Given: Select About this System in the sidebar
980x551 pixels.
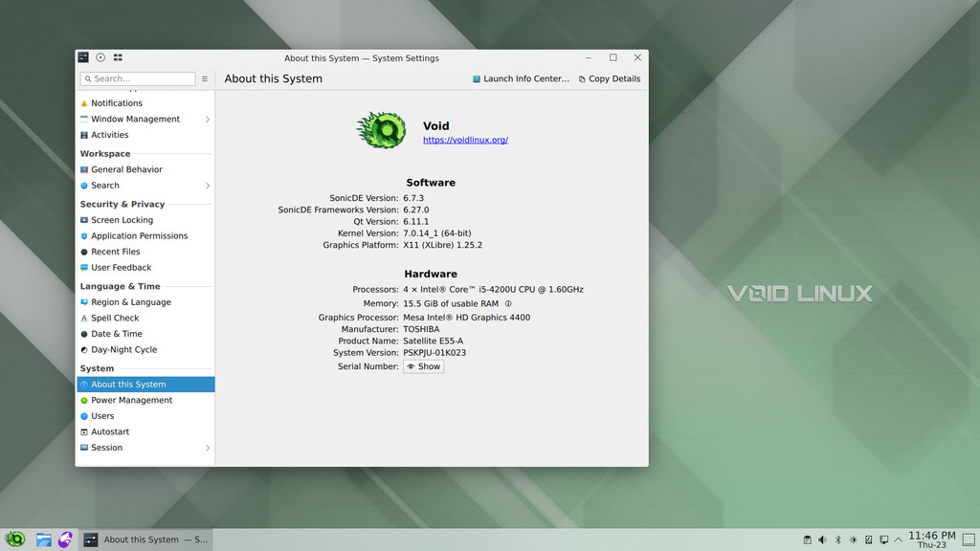Looking at the screenshot, I should click(x=145, y=385).
